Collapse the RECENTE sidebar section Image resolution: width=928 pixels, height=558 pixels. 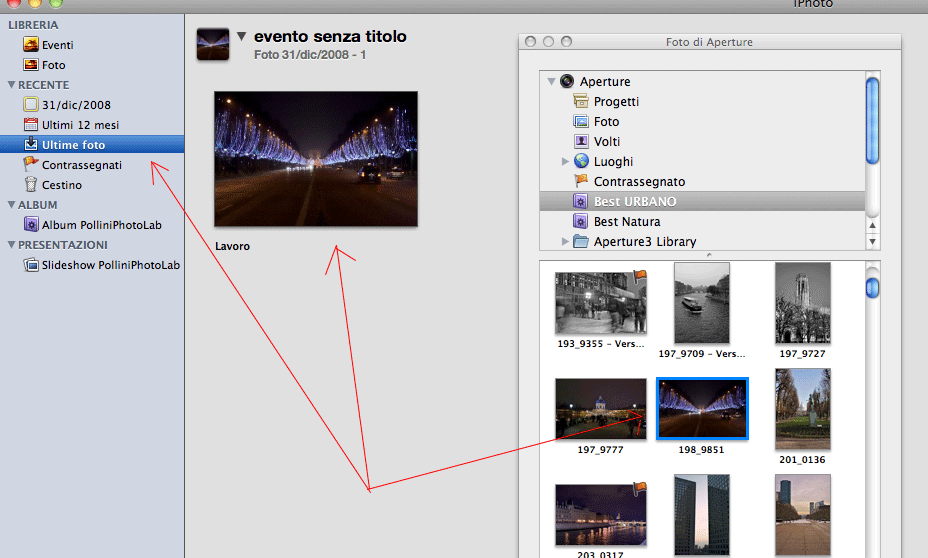click(11, 85)
